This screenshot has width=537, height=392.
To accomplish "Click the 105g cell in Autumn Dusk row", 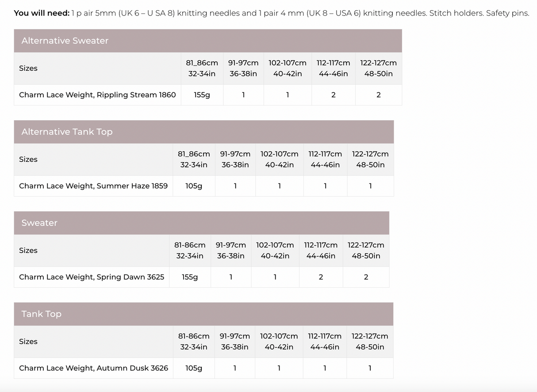I will pos(194,368).
